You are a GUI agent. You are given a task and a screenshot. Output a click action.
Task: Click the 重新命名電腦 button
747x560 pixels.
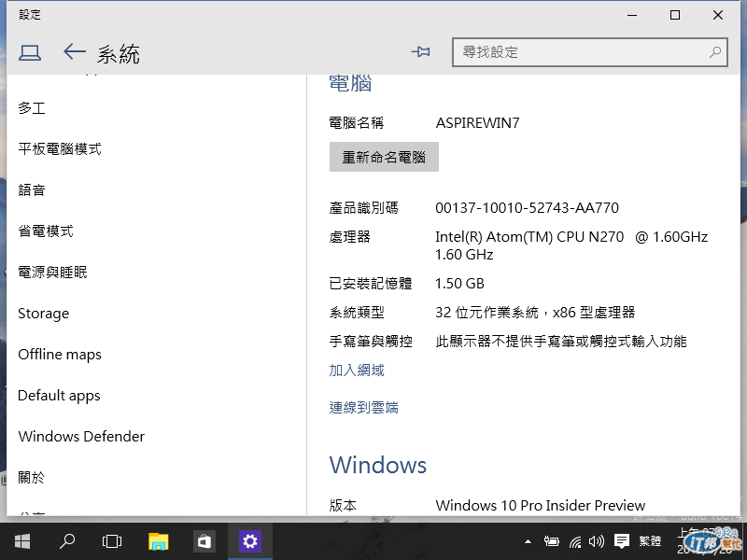(384, 157)
